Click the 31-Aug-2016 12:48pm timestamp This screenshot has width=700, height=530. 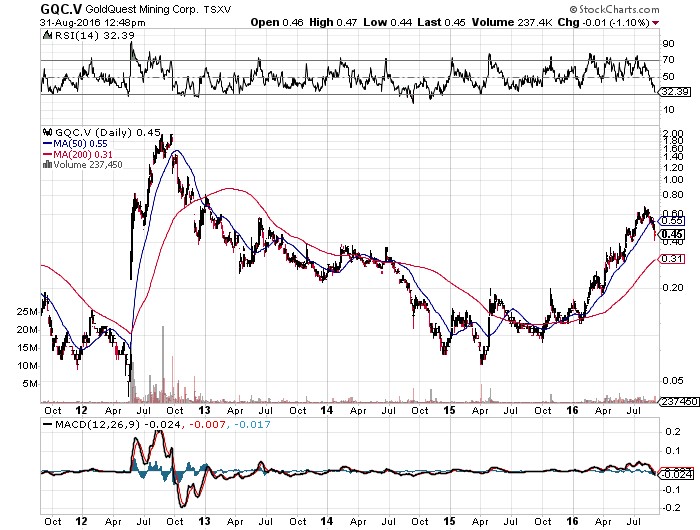coord(92,22)
